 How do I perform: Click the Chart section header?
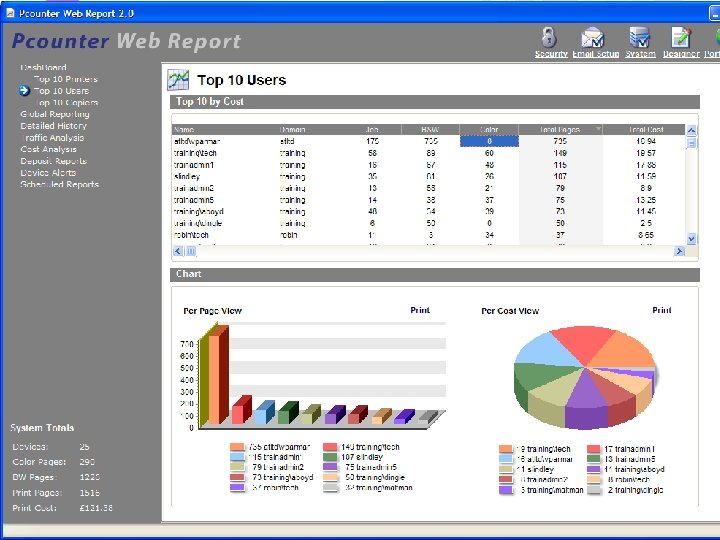(x=434, y=274)
